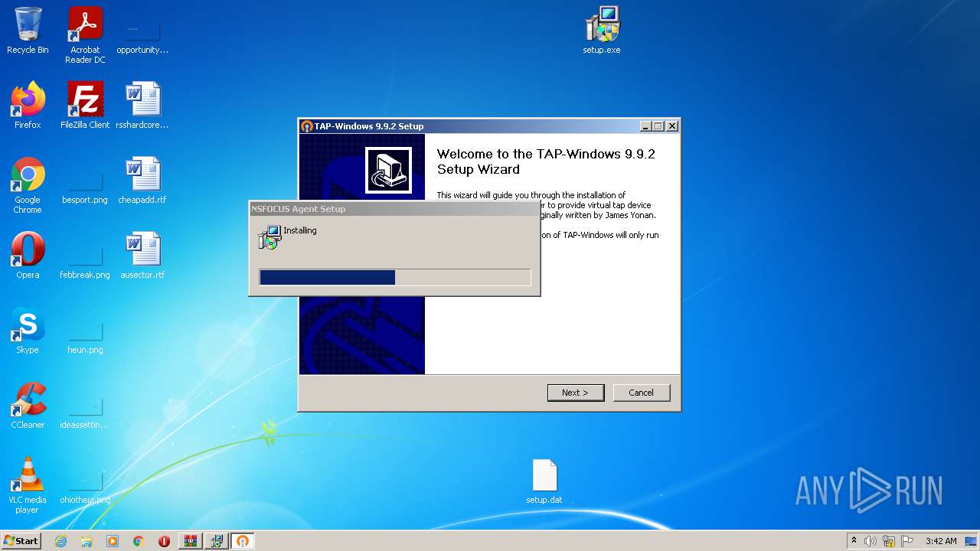The height and width of the screenshot is (551, 980).
Task: Select the opportunity file on desktop
Action: [142, 35]
